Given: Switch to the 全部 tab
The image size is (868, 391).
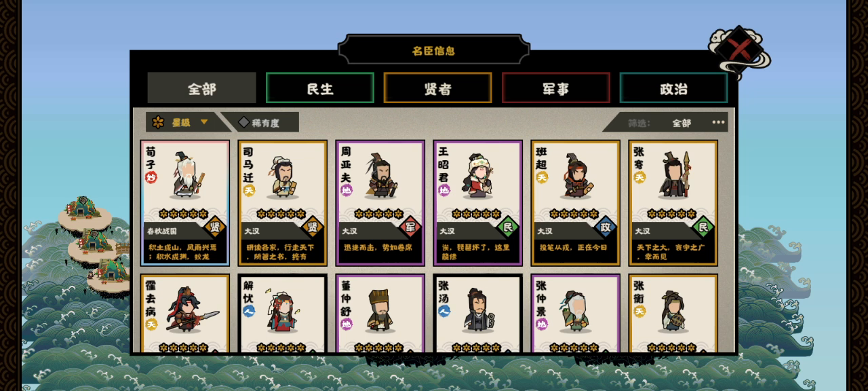Looking at the screenshot, I should [202, 88].
